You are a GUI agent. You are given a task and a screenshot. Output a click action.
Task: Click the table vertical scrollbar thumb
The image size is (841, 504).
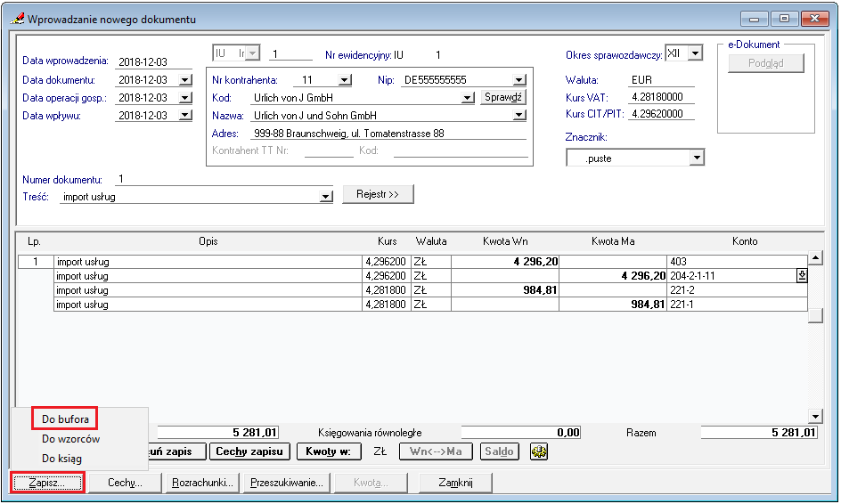point(815,316)
